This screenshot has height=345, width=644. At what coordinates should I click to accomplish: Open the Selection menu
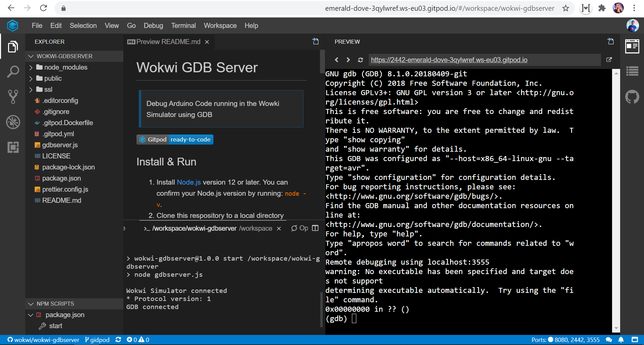click(83, 26)
